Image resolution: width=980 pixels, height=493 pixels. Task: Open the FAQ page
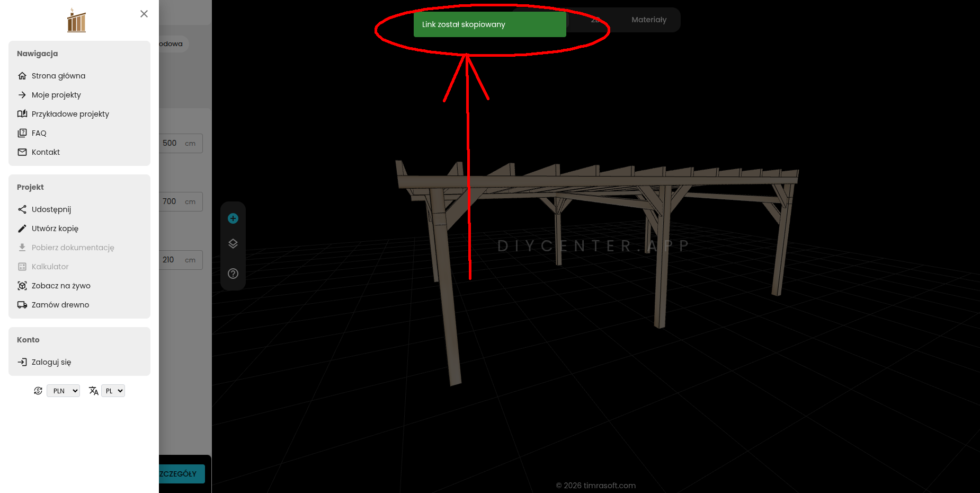(39, 133)
